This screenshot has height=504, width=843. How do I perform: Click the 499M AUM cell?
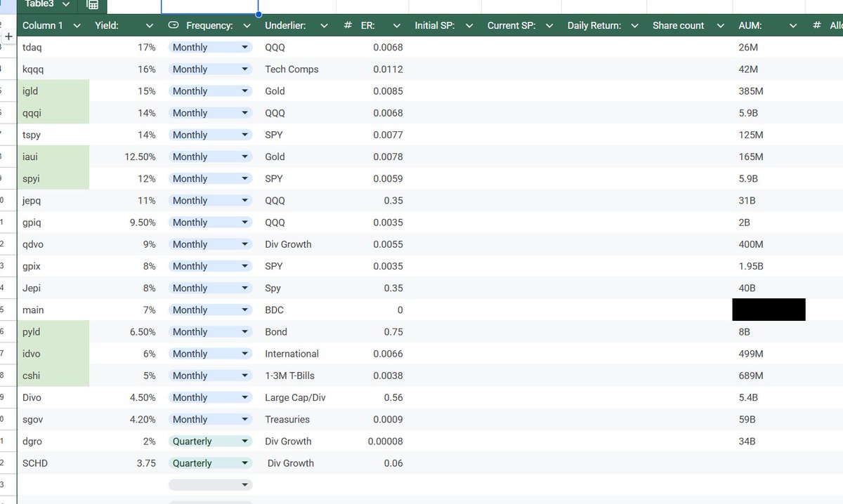(769, 354)
